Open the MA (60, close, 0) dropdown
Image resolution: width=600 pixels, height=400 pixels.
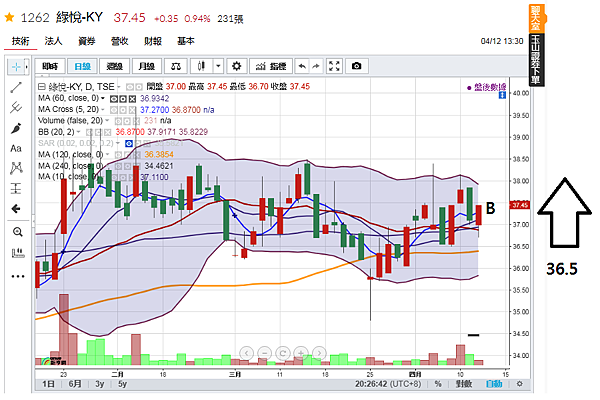coord(103,98)
